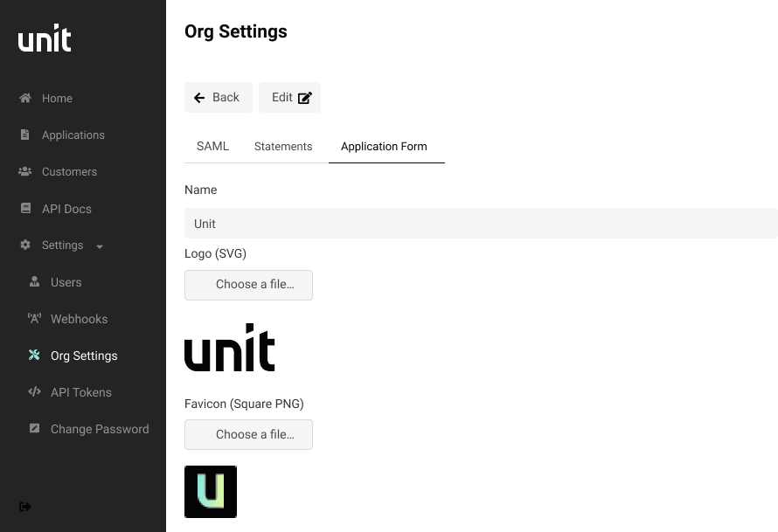The image size is (778, 532).
Task: Switch to the SAML tab
Action: click(212, 146)
